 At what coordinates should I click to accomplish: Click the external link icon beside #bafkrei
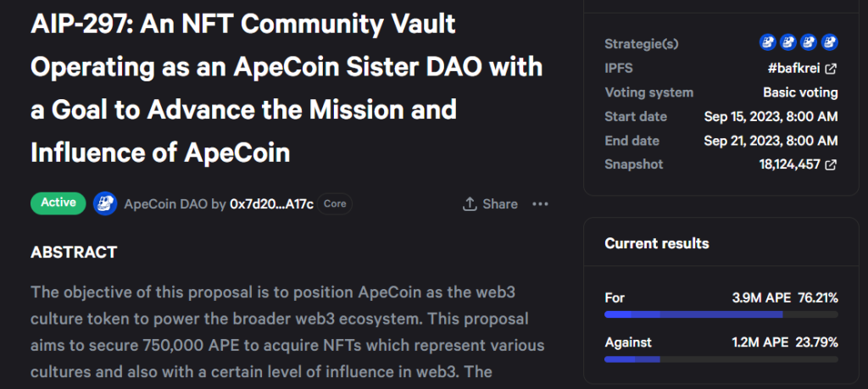(832, 69)
